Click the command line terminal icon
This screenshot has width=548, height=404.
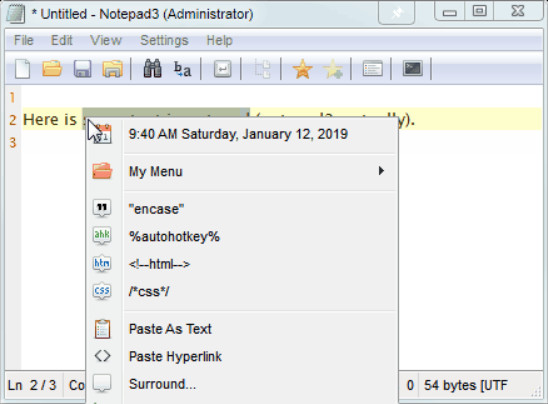413,68
